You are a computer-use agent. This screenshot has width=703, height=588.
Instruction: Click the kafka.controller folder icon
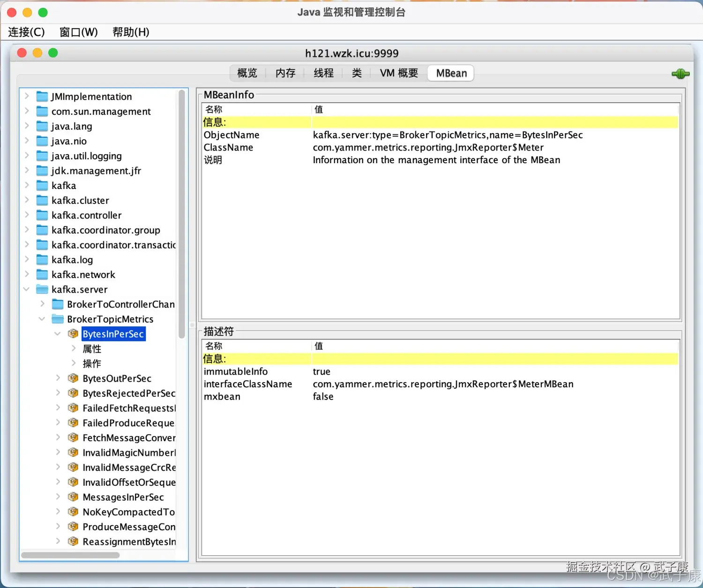[x=42, y=215]
